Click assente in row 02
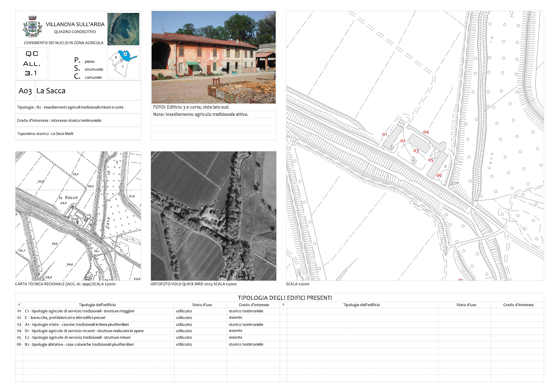Screen dimensions: 555x392 click(x=236, y=317)
